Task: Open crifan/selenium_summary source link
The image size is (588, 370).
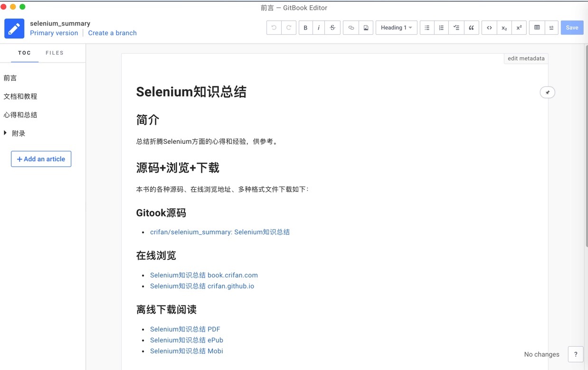Action: click(x=220, y=232)
